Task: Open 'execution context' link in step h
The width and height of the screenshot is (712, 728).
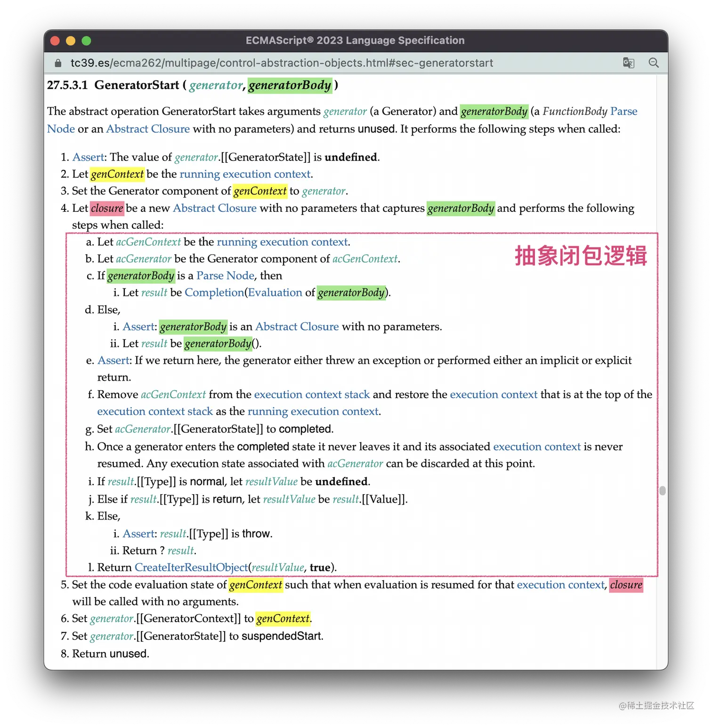Action: [x=537, y=447]
